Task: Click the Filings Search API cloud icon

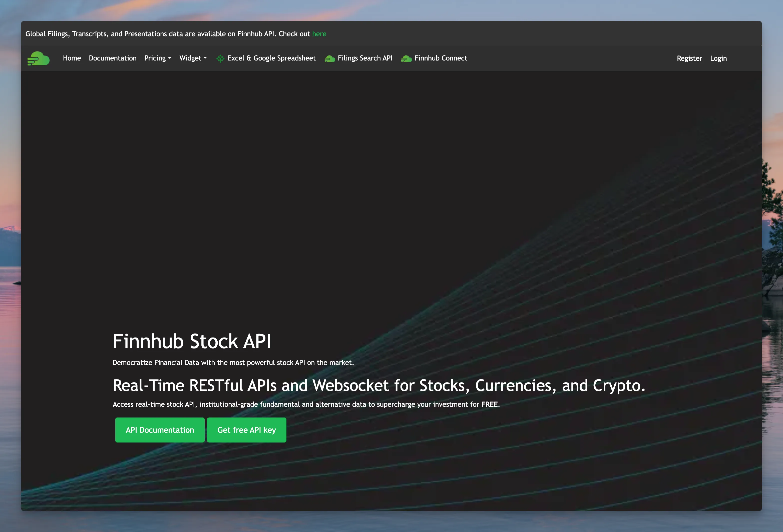Action: point(330,58)
